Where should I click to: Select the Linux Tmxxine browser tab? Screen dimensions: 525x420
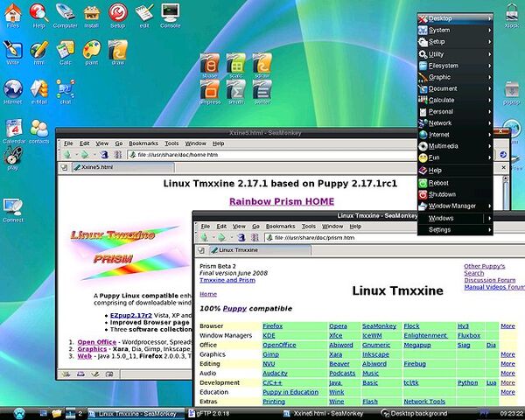pyautogui.click(x=260, y=250)
